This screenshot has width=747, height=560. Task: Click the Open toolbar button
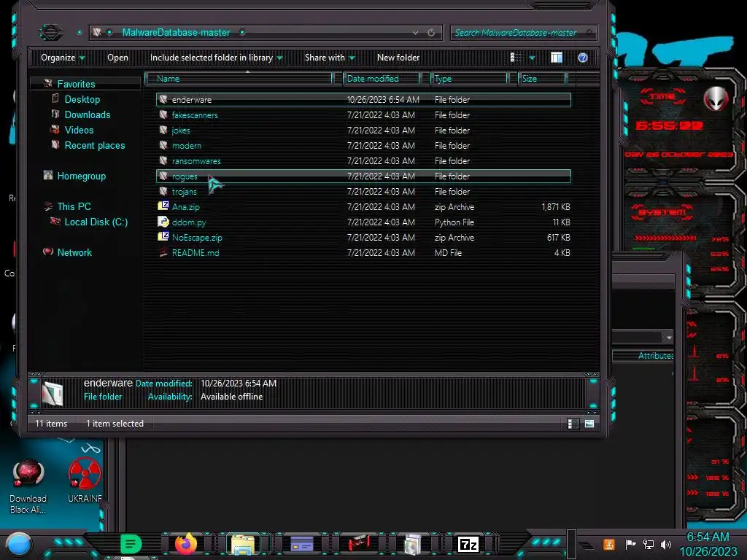117,58
